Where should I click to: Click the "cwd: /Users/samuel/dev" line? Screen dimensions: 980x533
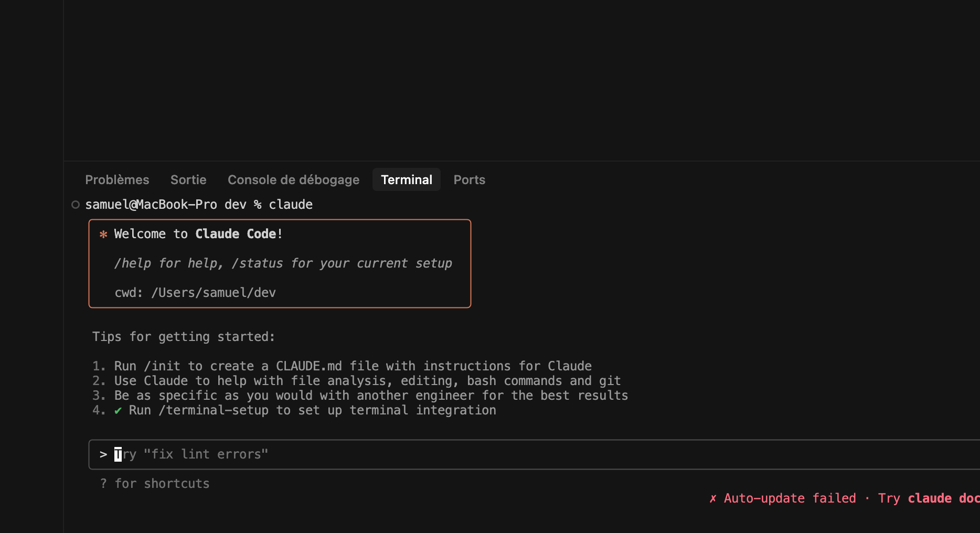point(195,293)
